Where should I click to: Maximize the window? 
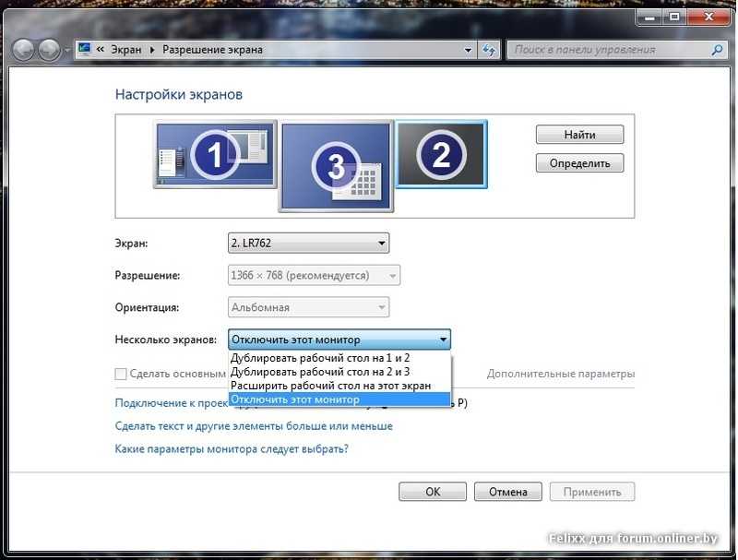tap(674, 18)
